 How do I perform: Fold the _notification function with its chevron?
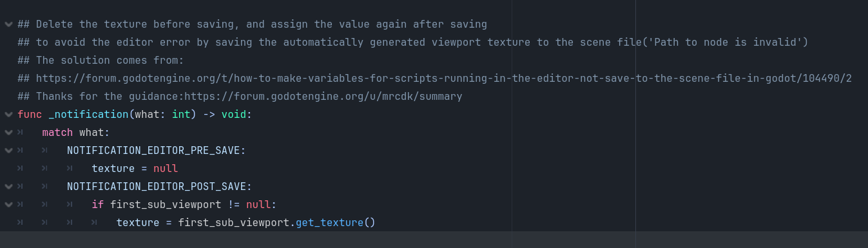(x=8, y=115)
